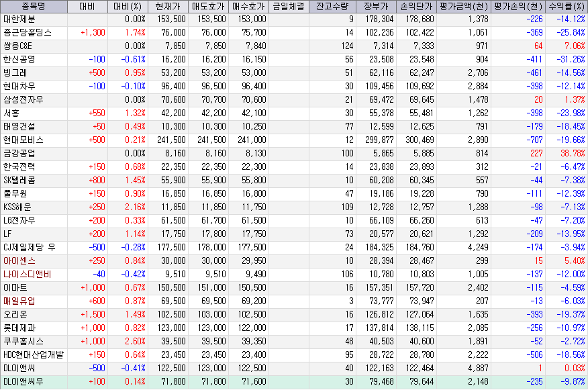Select the 롯데제과 stock name
The width and height of the screenshot is (588, 390).
tap(19, 328)
